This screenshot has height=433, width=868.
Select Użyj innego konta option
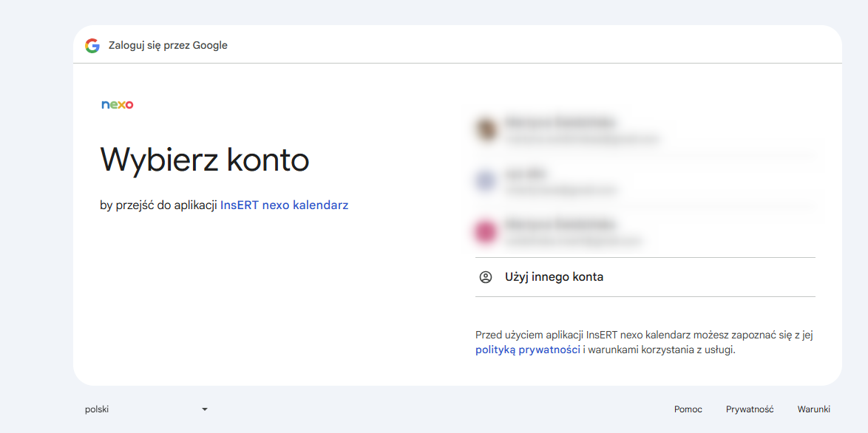click(645, 277)
